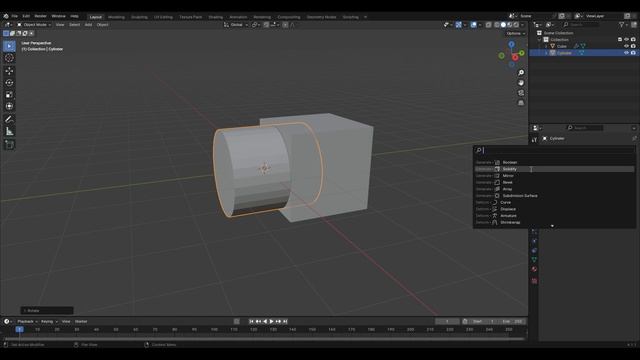The height and width of the screenshot is (360, 640).
Task: Collapse the Collection tree item
Action: (540, 40)
